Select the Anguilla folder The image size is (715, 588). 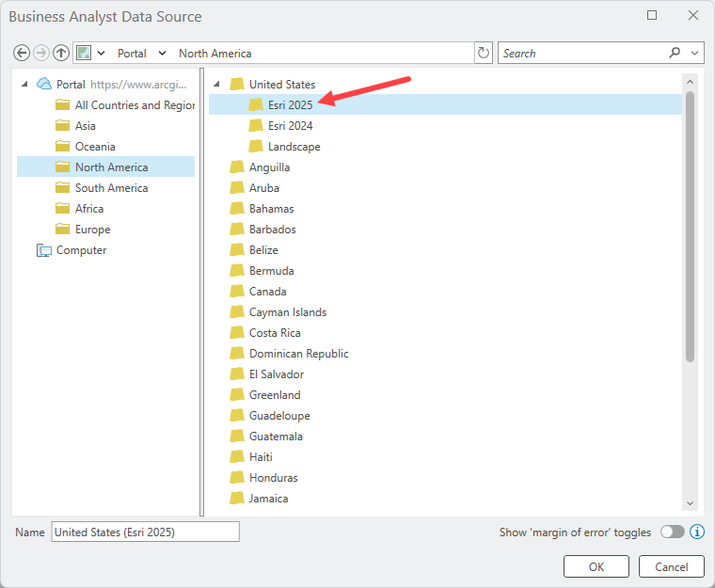tap(260, 167)
